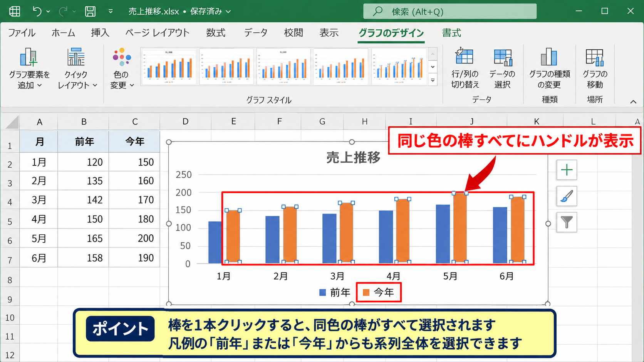Select column B header

coord(84,122)
